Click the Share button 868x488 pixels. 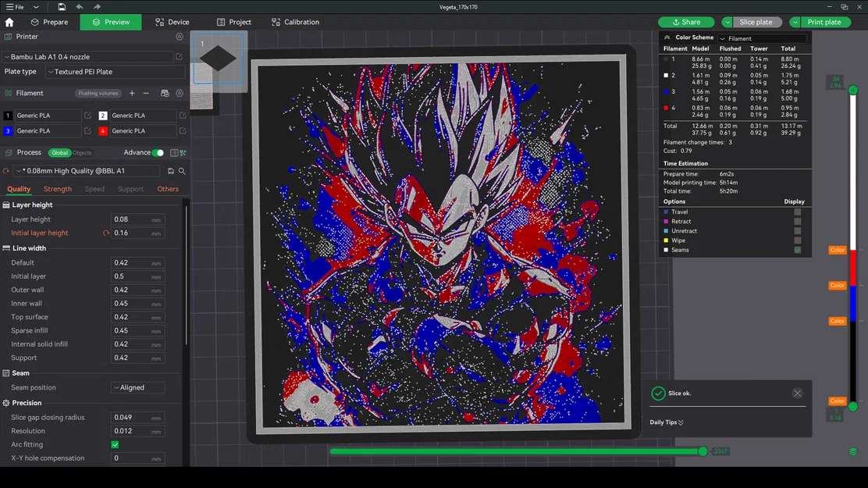(x=686, y=22)
